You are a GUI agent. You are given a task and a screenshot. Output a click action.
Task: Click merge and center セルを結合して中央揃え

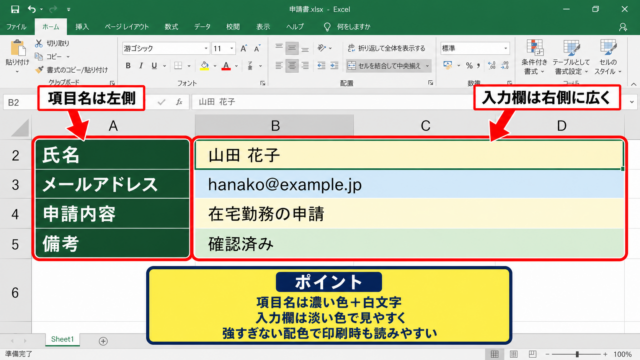384,66
